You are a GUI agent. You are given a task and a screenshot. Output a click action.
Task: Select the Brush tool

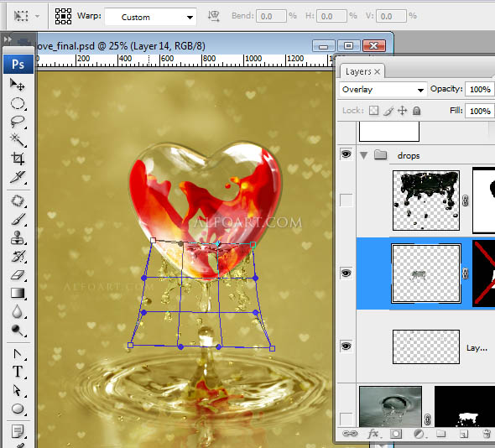18,220
